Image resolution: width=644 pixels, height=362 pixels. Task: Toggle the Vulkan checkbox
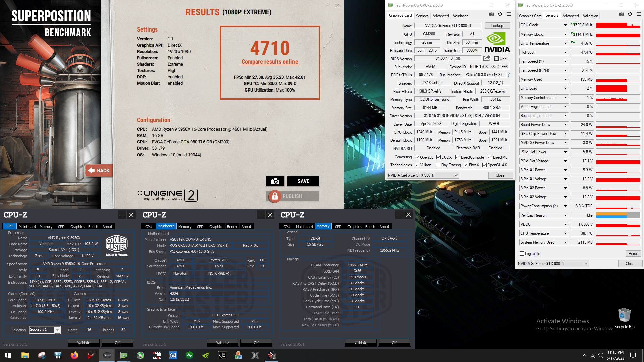[x=417, y=165]
